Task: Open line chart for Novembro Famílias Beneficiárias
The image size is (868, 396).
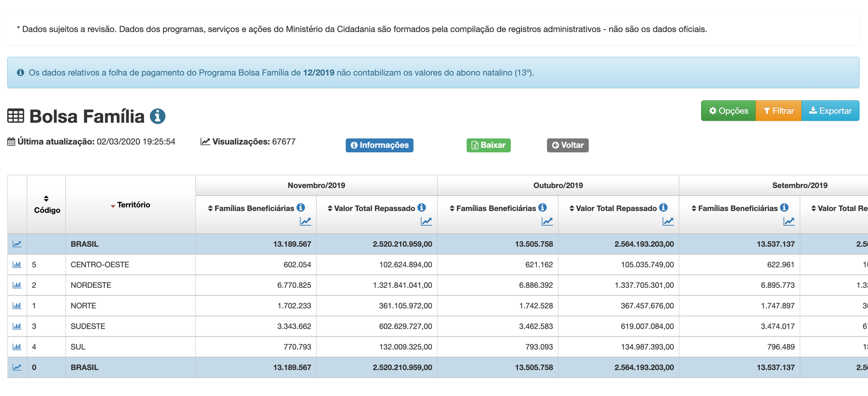Action: pos(306,221)
